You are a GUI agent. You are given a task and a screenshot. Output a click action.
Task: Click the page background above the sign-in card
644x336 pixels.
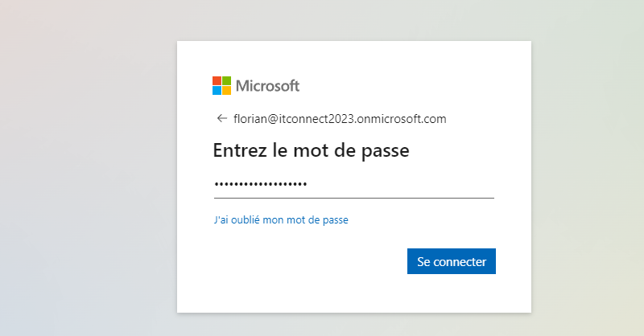[354, 20]
